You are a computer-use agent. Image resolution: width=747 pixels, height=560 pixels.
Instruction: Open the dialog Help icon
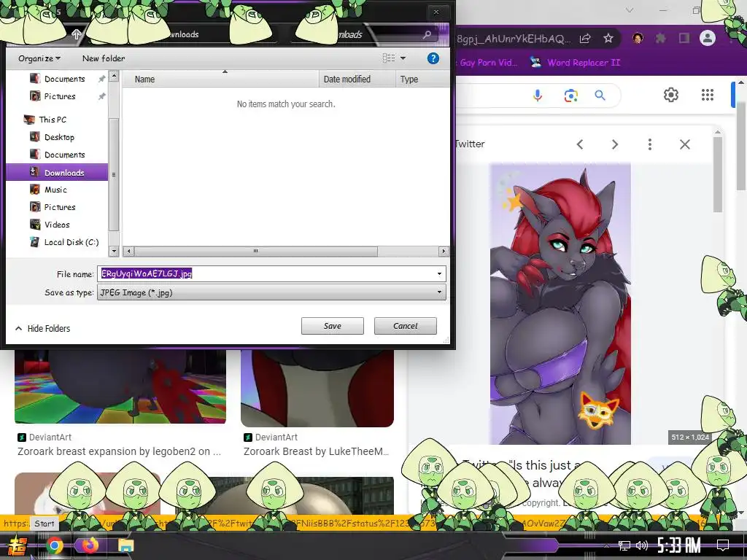pyautogui.click(x=433, y=58)
